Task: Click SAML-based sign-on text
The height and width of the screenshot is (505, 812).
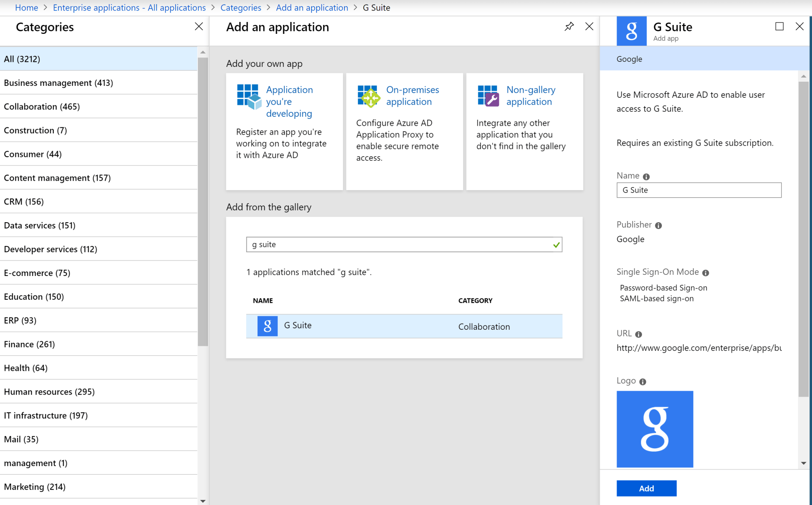Action: click(656, 298)
